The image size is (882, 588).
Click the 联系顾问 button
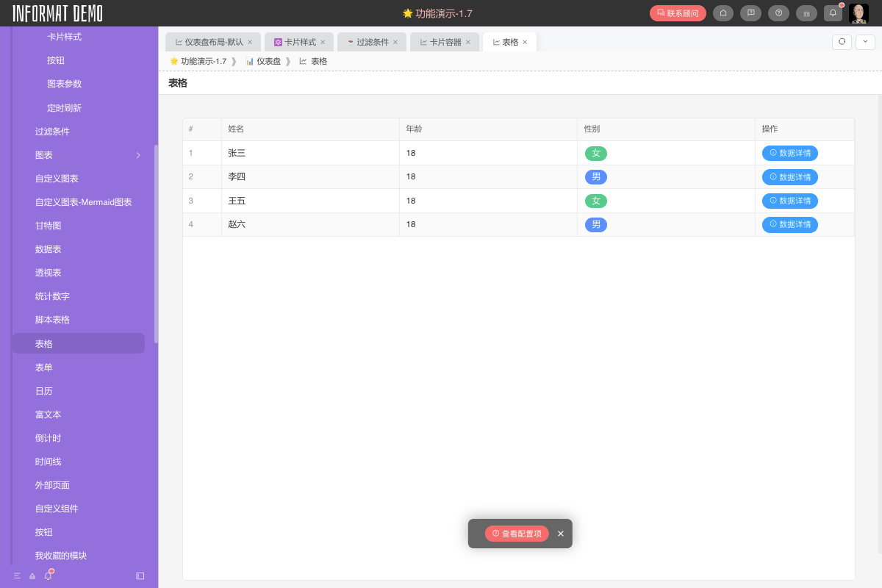point(677,13)
